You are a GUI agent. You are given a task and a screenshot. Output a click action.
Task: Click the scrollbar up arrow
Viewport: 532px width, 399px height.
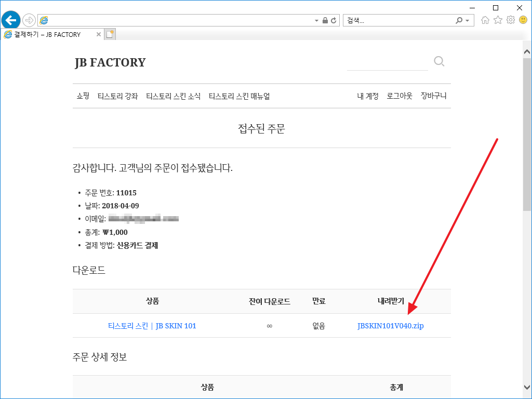[x=527, y=51]
